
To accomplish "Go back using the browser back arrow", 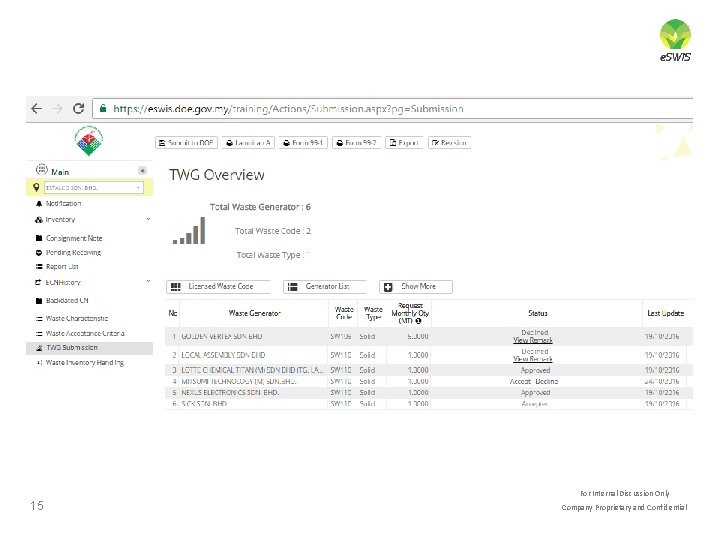I will point(36,109).
